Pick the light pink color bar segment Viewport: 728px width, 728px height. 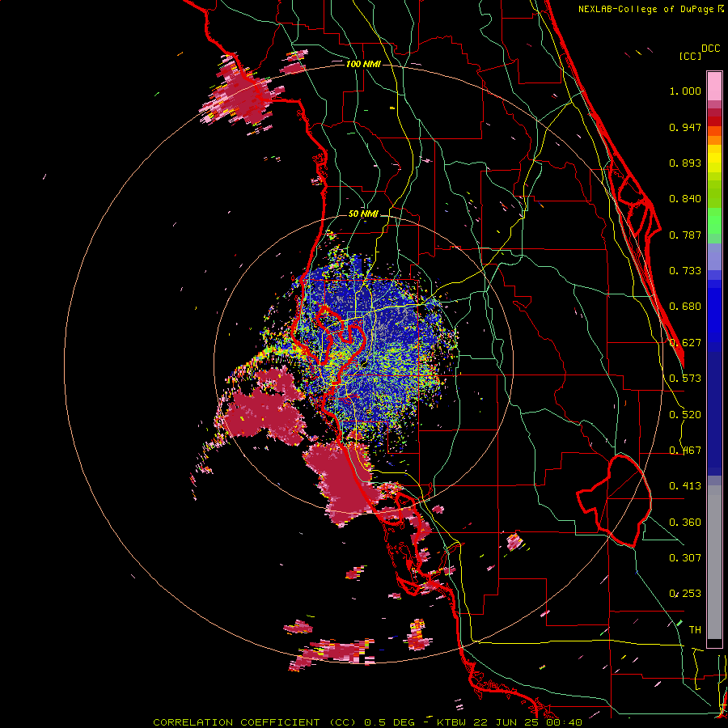[714, 86]
